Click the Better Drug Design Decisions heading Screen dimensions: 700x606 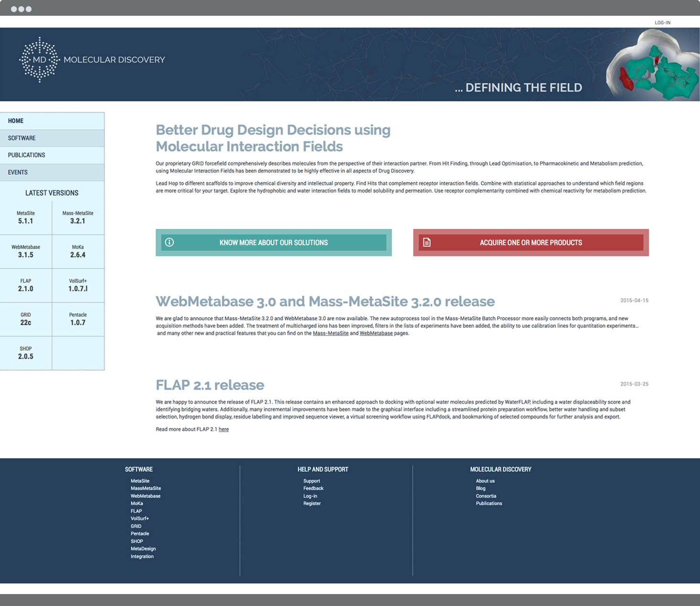pyautogui.click(x=273, y=138)
